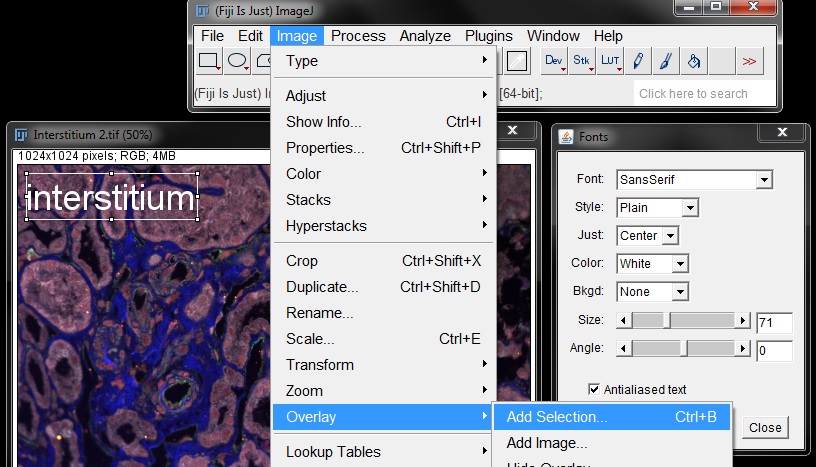Select the Polygon selection tool
Image resolution: width=816 pixels, height=467 pixels.
262,61
